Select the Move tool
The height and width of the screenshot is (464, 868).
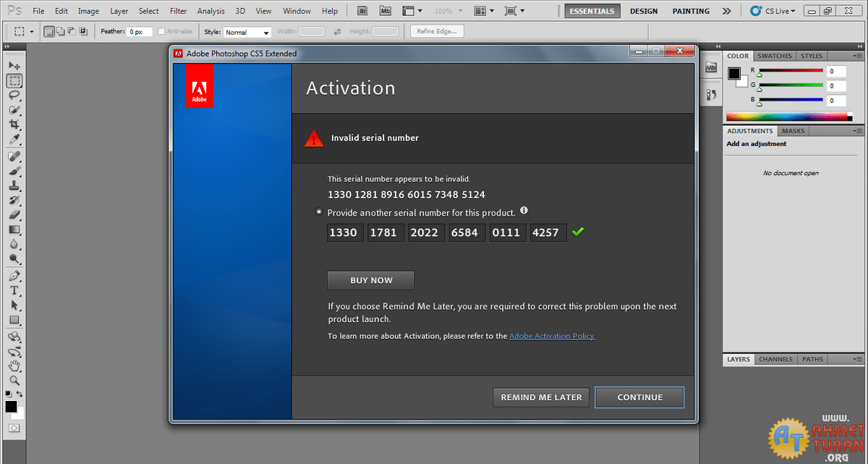14,66
